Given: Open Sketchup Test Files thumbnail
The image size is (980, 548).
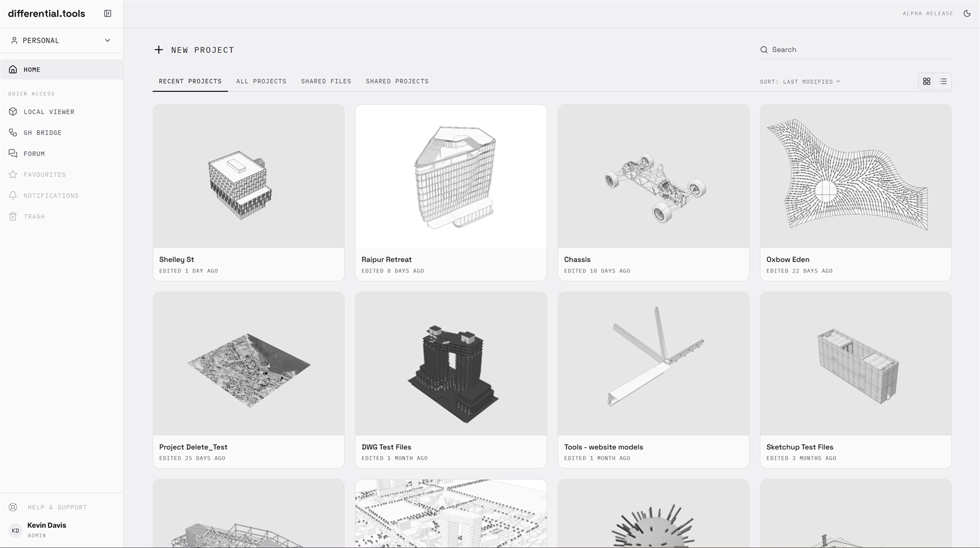Looking at the screenshot, I should point(856,364).
